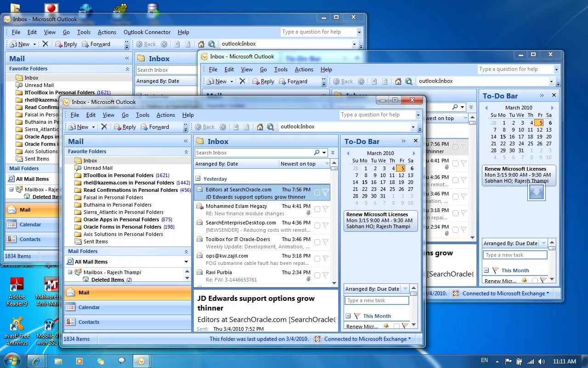Close the To-Do Bar in front window
588x368 pixels.
[x=416, y=141]
